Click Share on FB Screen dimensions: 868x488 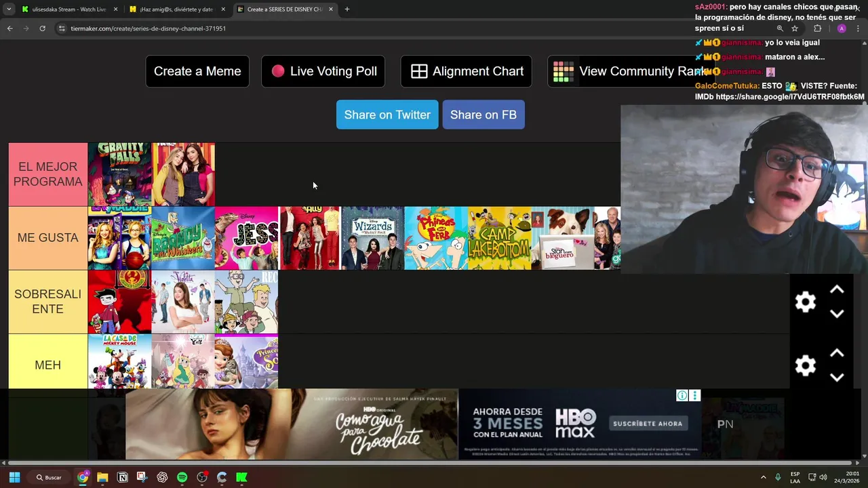[484, 115]
